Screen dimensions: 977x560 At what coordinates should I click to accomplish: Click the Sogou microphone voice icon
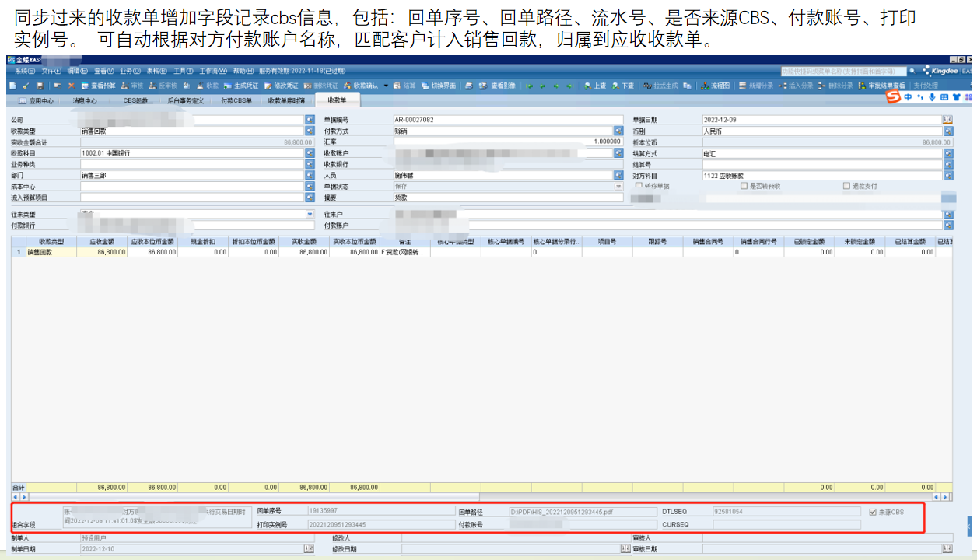coord(931,97)
